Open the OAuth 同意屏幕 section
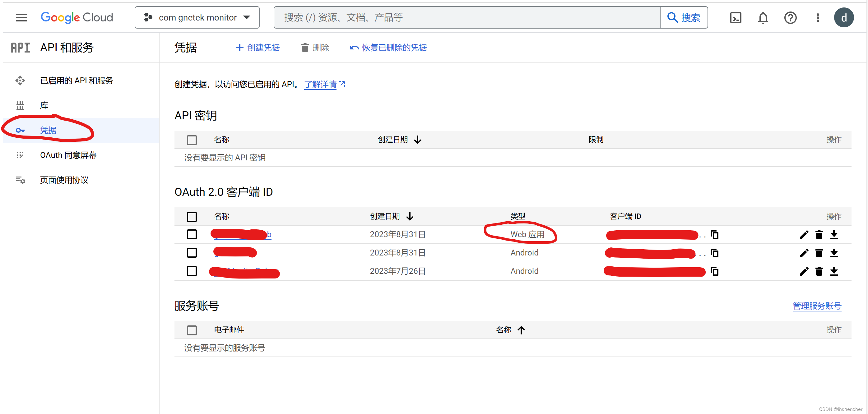This screenshot has width=868, height=414. point(68,155)
